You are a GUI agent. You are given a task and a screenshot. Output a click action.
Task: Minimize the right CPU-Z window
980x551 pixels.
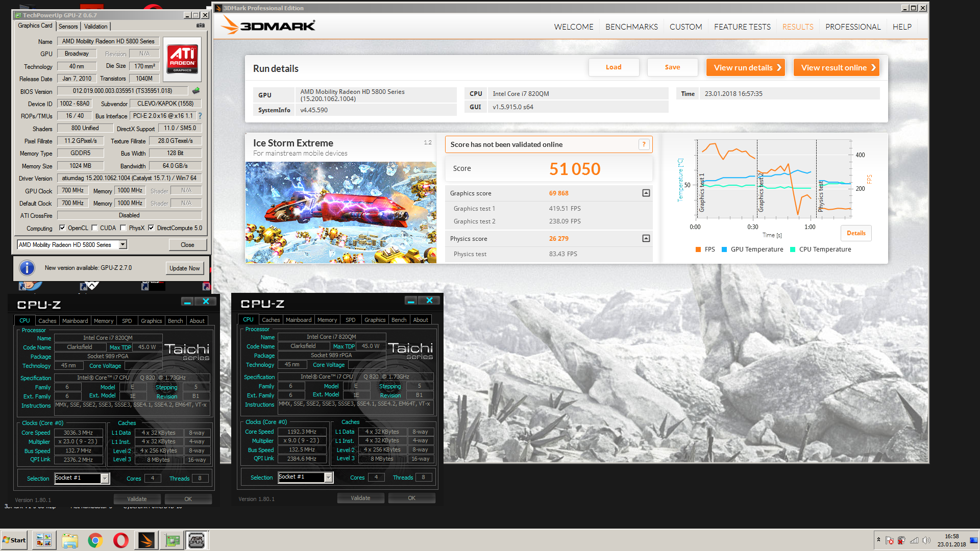[x=411, y=300]
